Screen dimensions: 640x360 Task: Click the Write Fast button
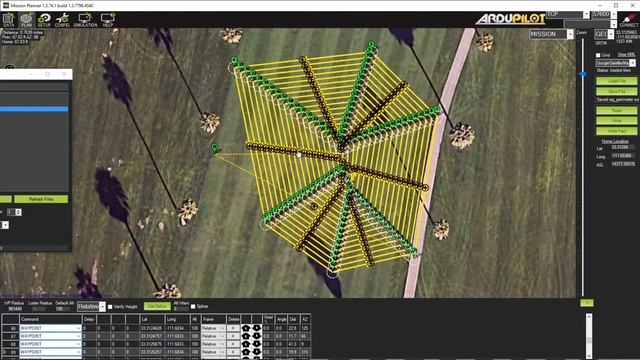coord(616,131)
